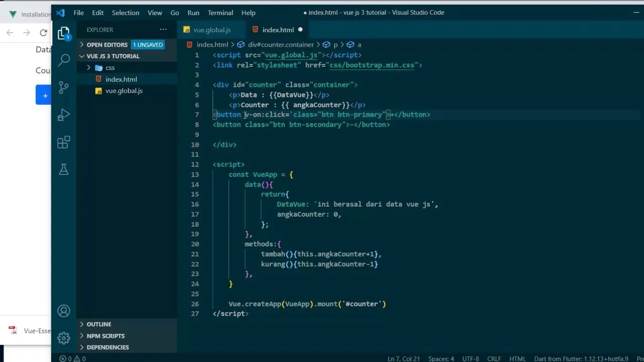Open the Explorer view in activity bar
Image resolution: width=644 pixels, height=362 pixels.
(x=63, y=33)
